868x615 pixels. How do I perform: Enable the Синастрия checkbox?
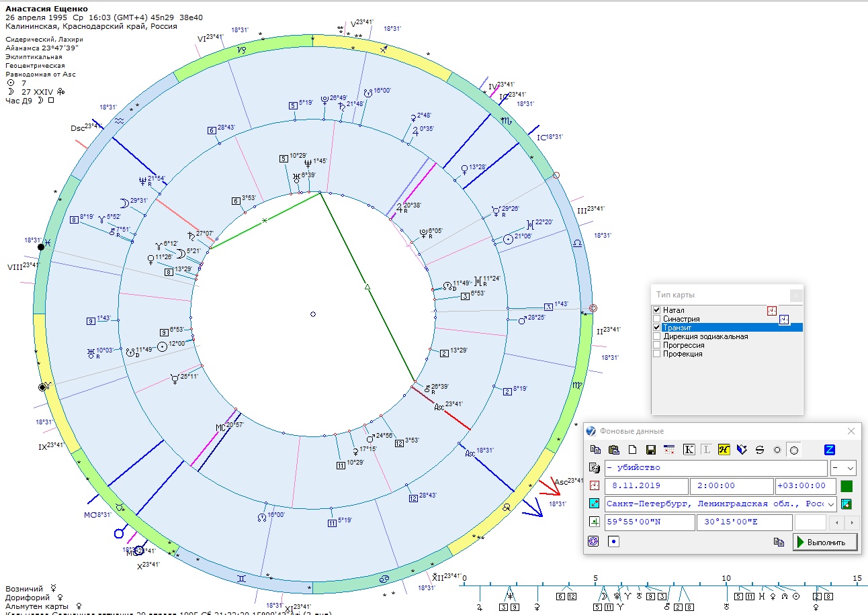657,319
